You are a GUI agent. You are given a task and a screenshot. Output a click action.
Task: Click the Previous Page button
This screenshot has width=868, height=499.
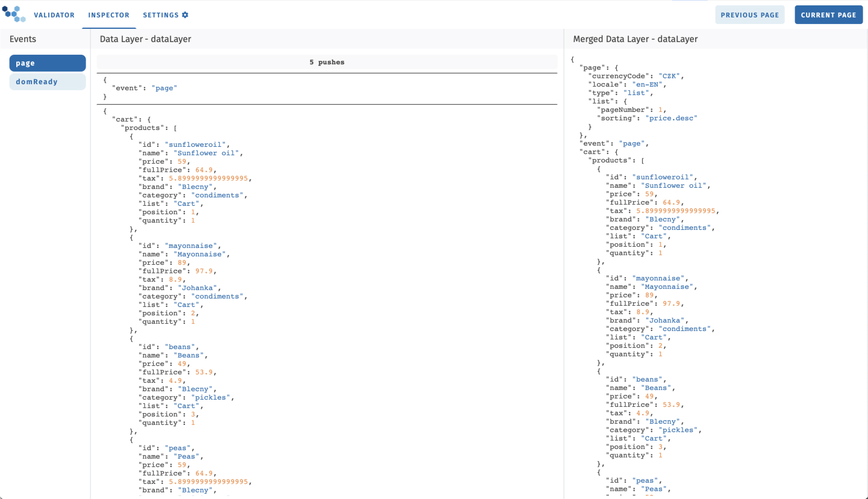click(750, 14)
